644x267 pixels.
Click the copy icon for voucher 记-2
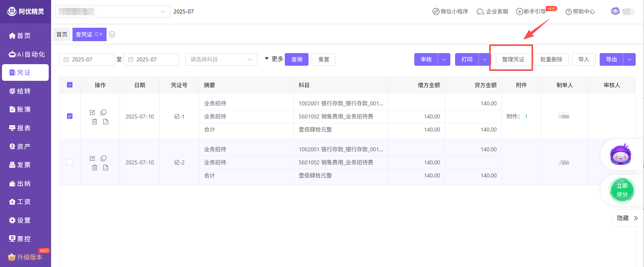click(x=103, y=158)
